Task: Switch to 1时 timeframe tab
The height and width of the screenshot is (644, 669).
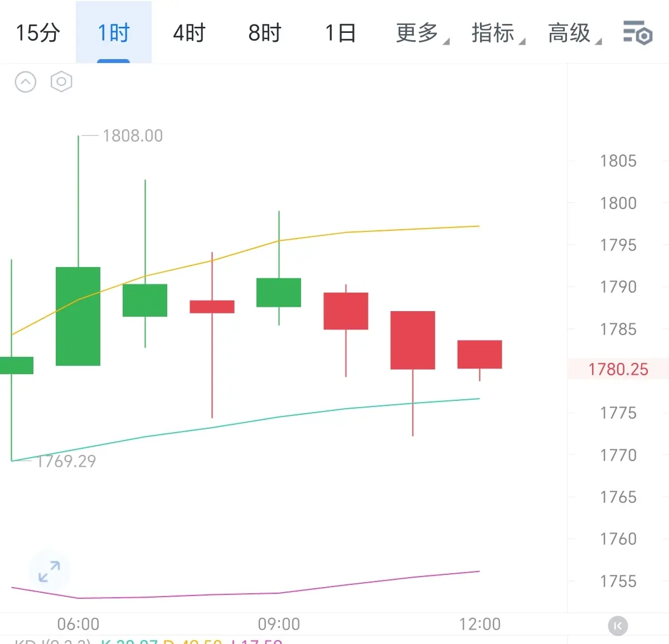Action: [x=114, y=33]
